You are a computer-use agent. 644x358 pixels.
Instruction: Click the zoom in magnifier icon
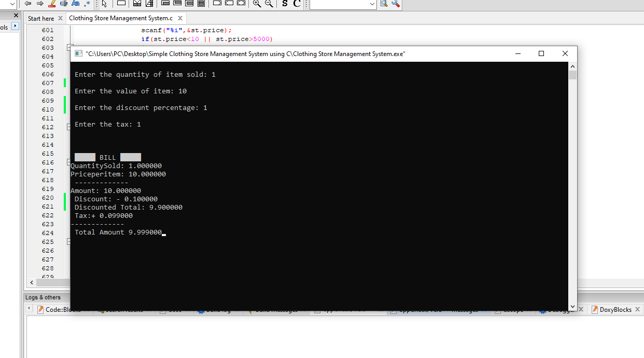click(257, 4)
